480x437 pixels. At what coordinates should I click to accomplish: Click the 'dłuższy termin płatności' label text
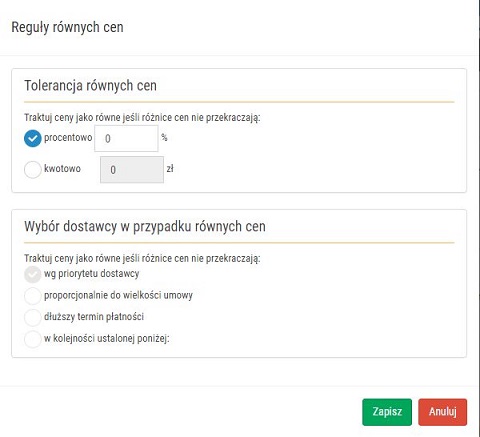point(94,317)
